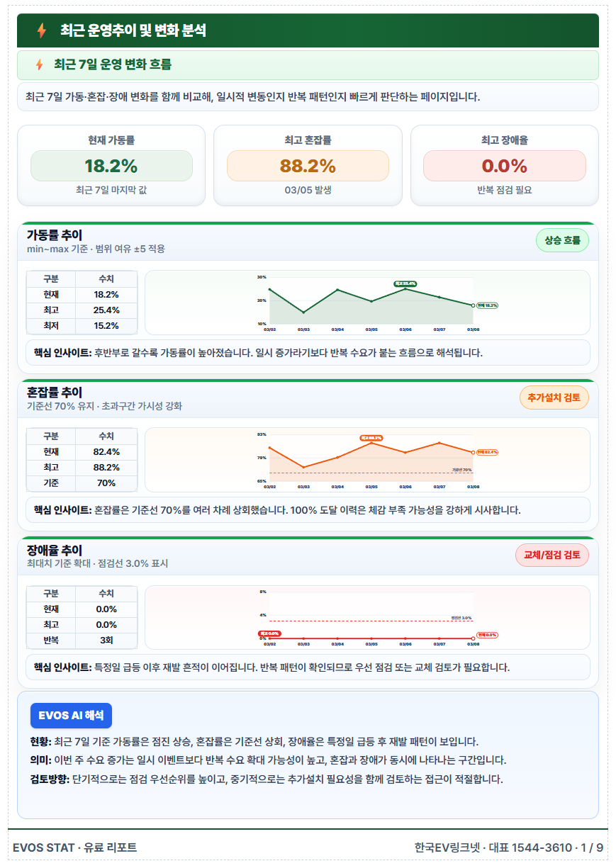
Task: Click the 교체/점검 검토 badge
Action: [551, 556]
